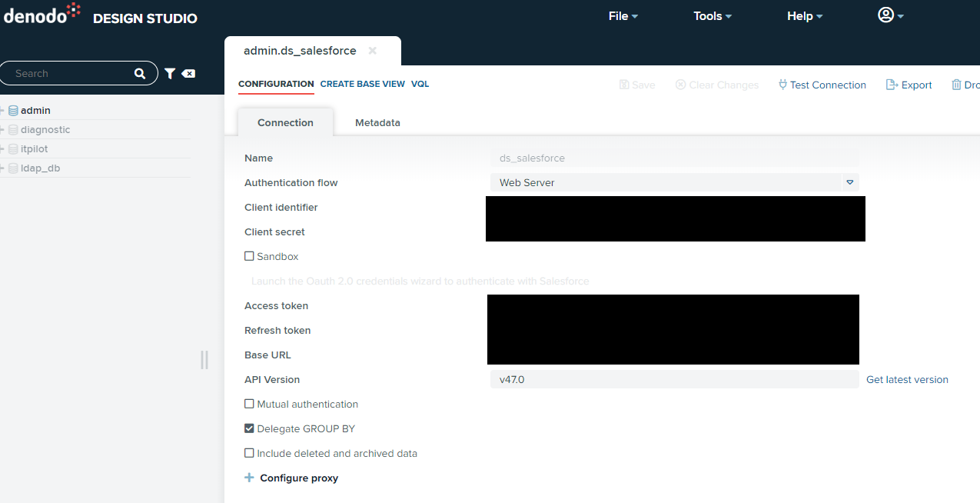This screenshot has height=503, width=980.
Task: Click the 'Refresh token' label
Action: tap(277, 330)
